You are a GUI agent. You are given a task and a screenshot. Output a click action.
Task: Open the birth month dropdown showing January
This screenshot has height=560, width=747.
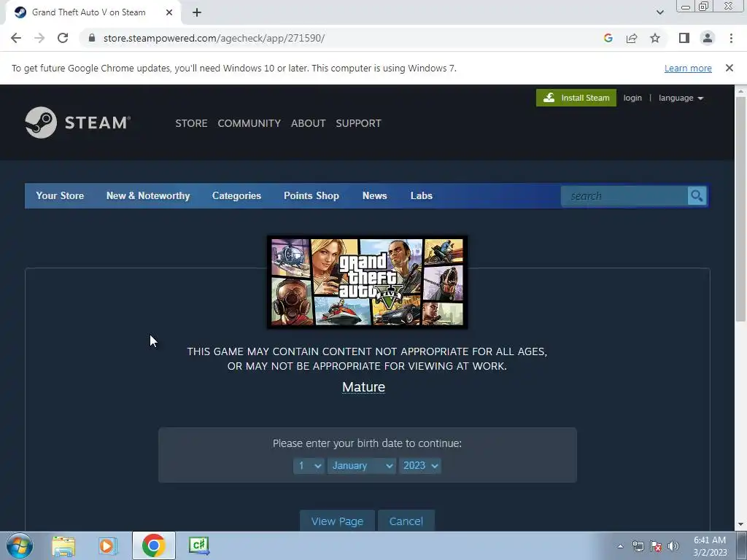click(x=362, y=466)
